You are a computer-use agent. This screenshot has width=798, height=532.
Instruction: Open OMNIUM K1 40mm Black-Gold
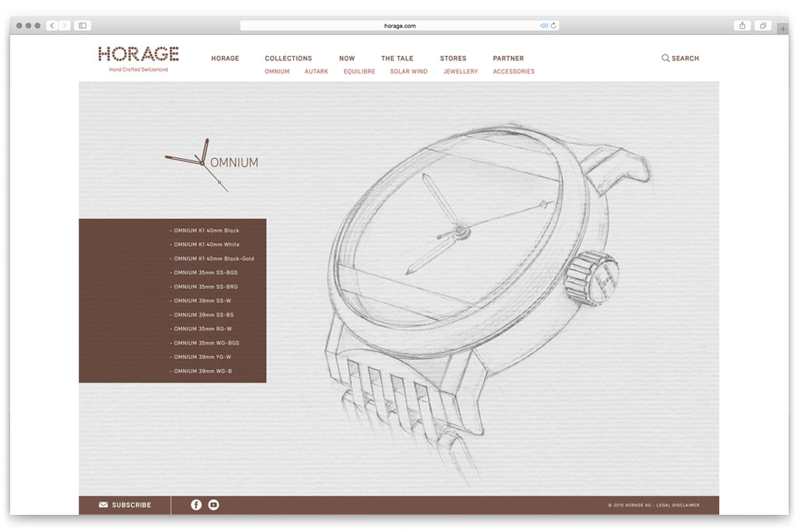tap(212, 259)
